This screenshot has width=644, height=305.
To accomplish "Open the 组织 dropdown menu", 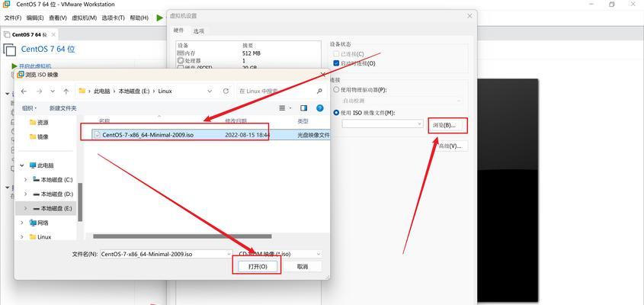I will click(x=29, y=108).
